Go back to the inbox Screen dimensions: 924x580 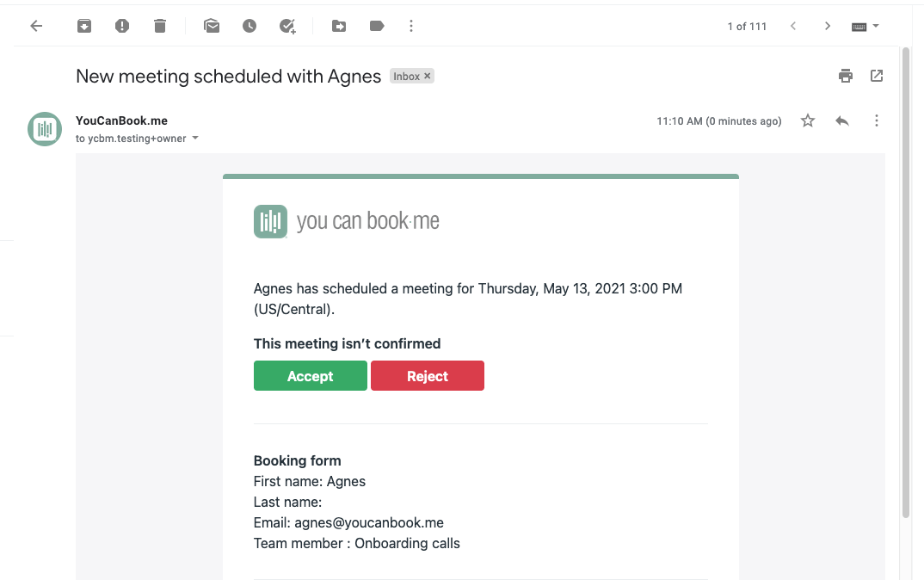pos(35,26)
